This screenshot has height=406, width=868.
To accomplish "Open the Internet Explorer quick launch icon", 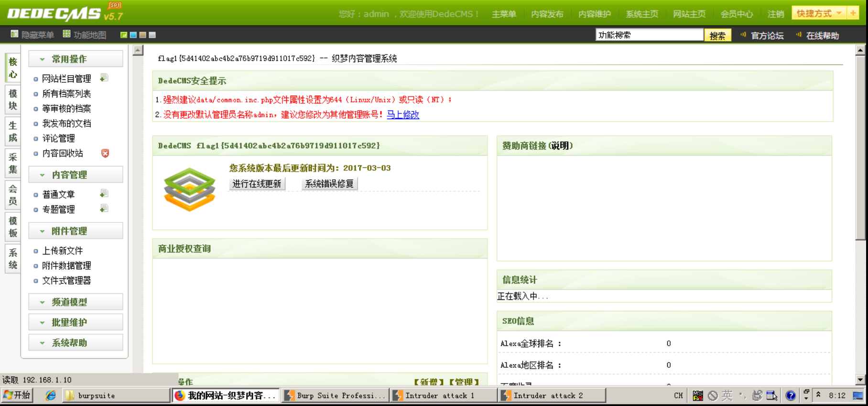I will coord(51,395).
